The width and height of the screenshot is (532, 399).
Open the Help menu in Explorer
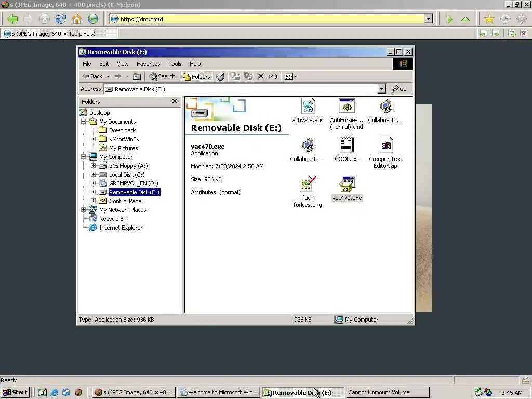pos(195,64)
